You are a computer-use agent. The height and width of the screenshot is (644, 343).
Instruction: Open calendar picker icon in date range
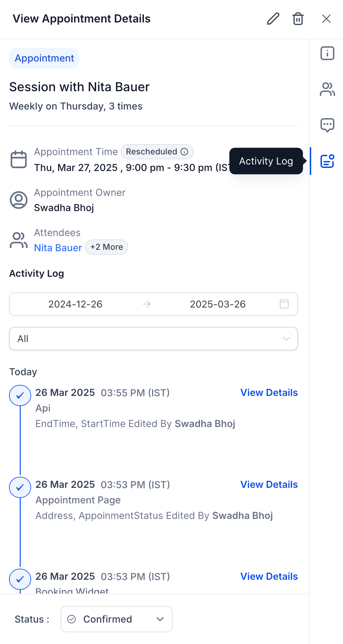[x=284, y=304]
